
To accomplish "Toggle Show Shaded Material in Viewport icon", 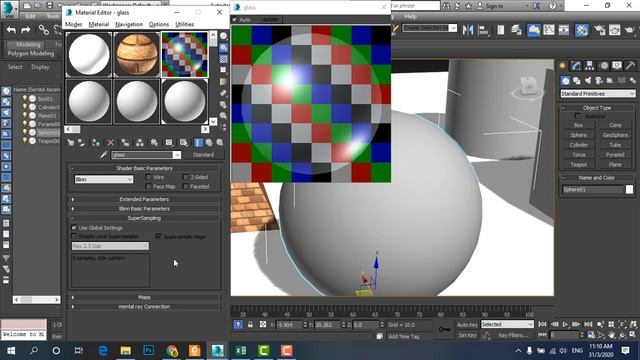I will pyautogui.click(x=184, y=142).
